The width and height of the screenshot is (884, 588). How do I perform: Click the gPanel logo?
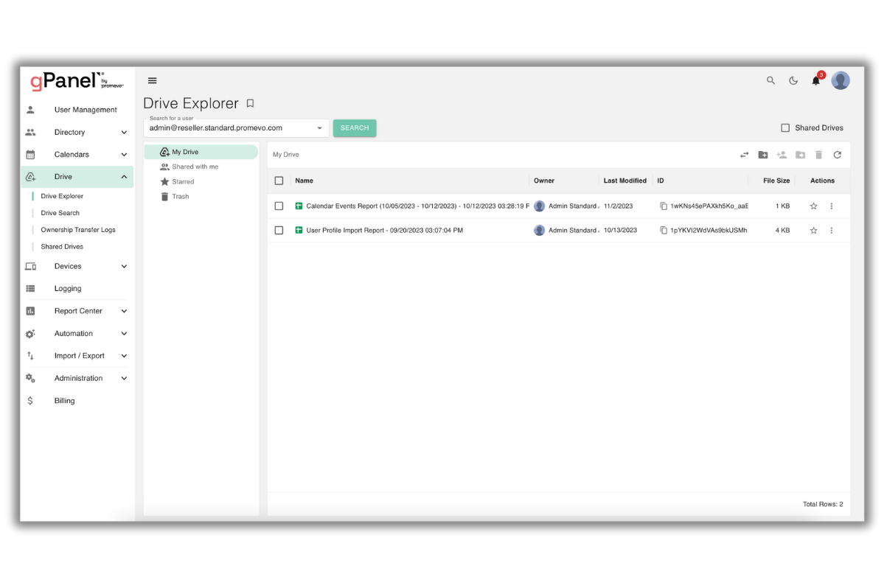coord(77,81)
